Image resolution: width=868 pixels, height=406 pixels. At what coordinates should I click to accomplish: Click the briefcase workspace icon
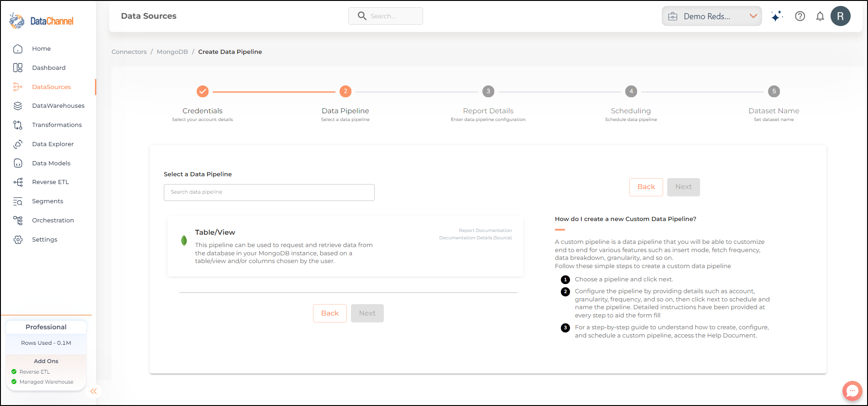point(673,16)
